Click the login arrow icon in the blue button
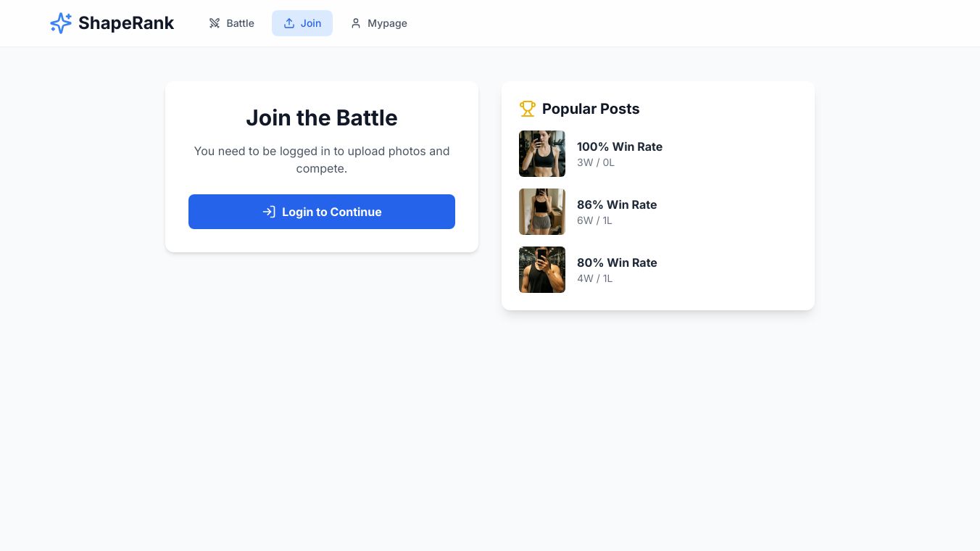 (x=269, y=212)
